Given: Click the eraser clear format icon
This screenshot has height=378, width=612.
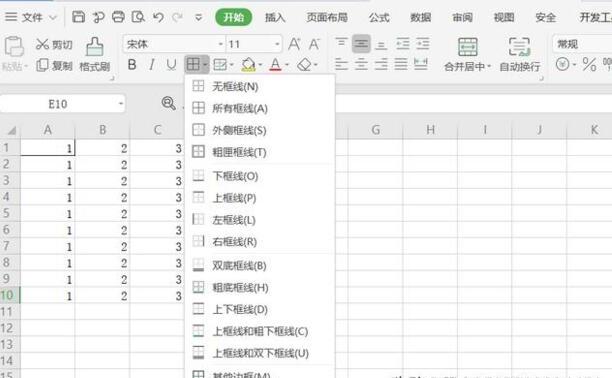Looking at the screenshot, I should [x=304, y=64].
